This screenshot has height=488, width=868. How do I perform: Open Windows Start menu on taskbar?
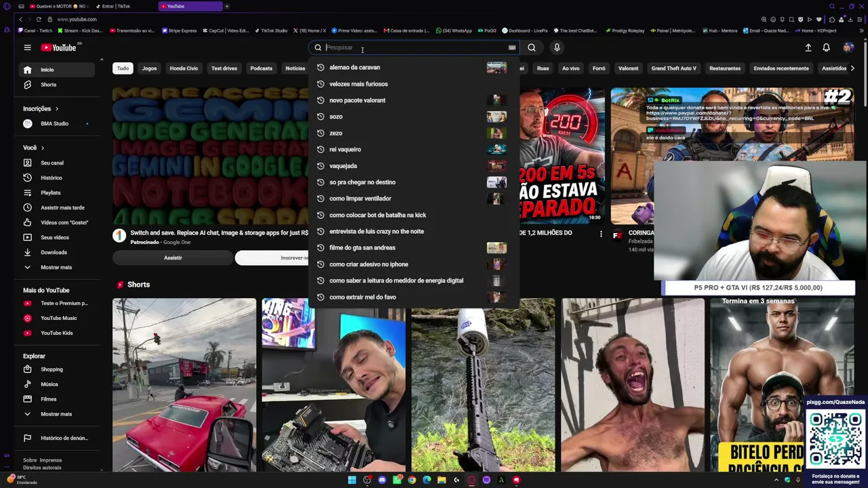pos(352,480)
